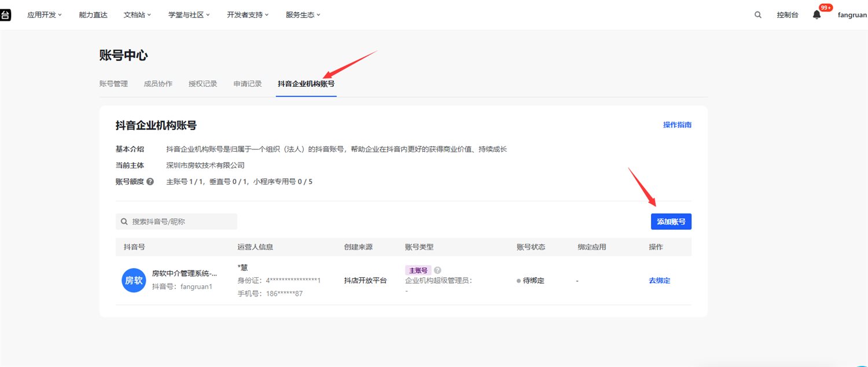Click help icon beside 主账号 tag
868x367 pixels.
click(x=437, y=270)
